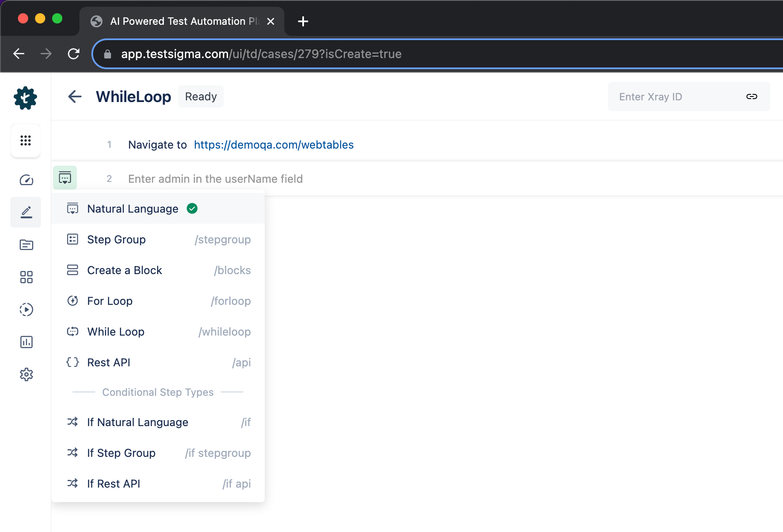Click the Ready status badge
Viewport: 783px width, 532px height.
[201, 96]
